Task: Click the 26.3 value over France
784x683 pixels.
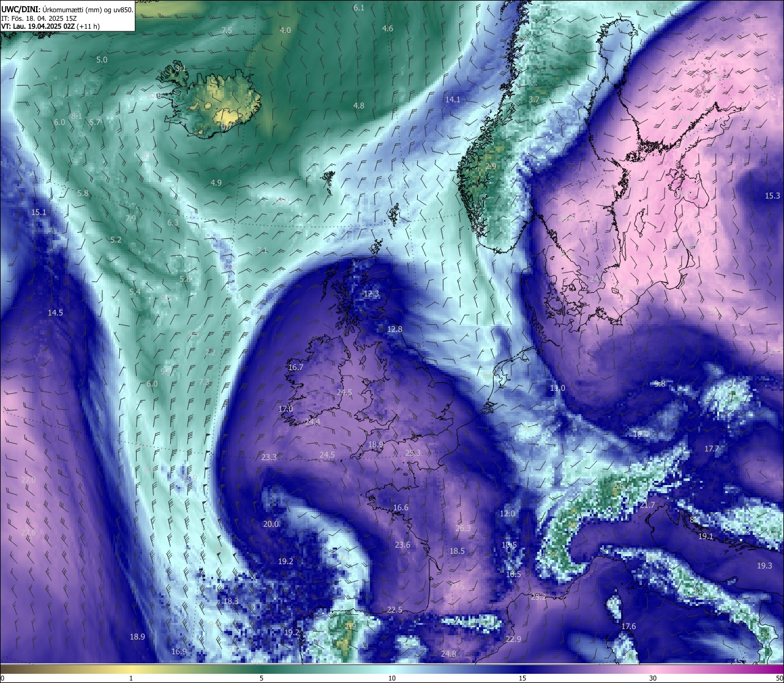Action: [x=464, y=528]
